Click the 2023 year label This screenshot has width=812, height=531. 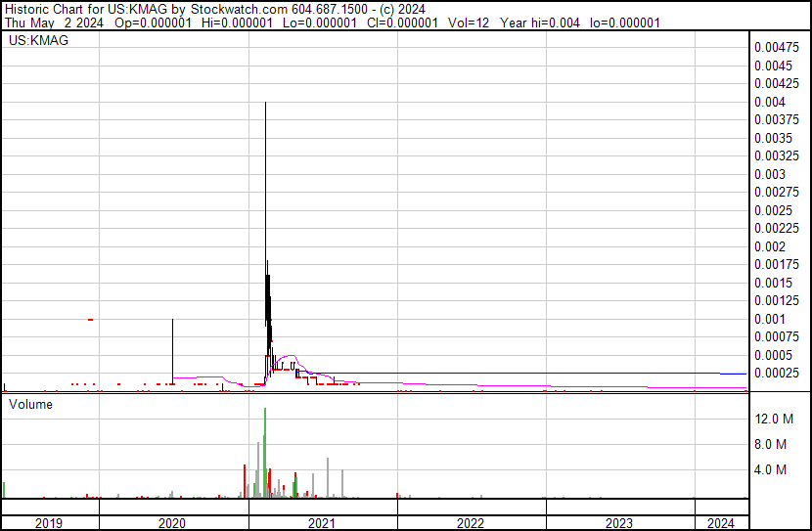[619, 523]
